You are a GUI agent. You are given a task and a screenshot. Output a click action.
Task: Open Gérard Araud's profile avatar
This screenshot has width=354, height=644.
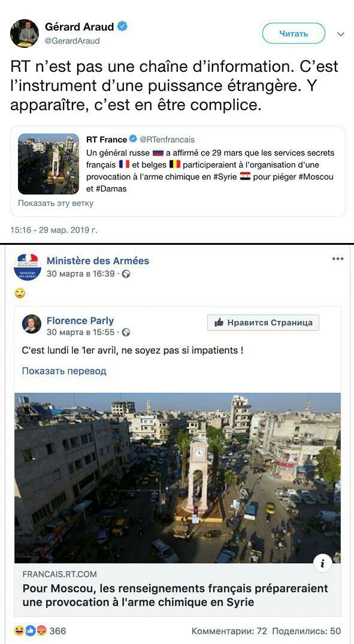[x=24, y=34]
